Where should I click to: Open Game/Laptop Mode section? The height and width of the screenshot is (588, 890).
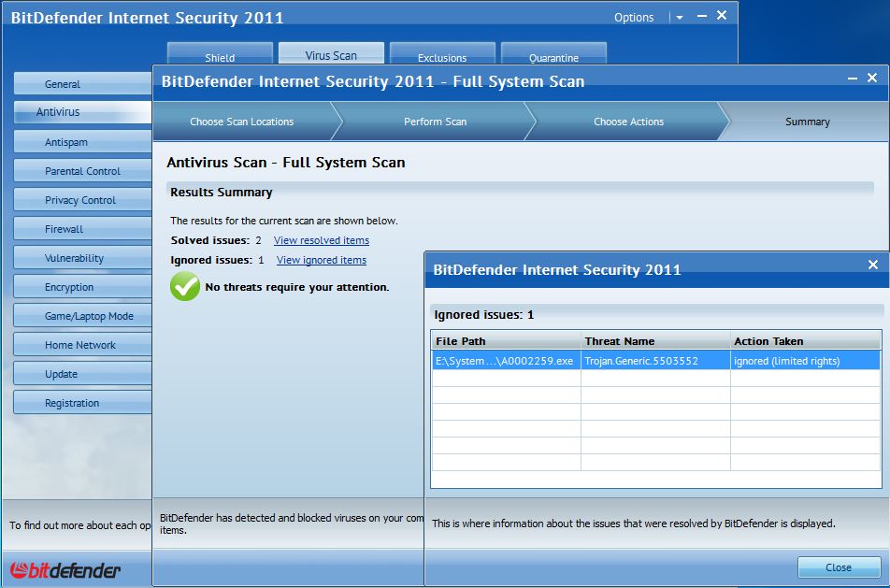tap(83, 315)
